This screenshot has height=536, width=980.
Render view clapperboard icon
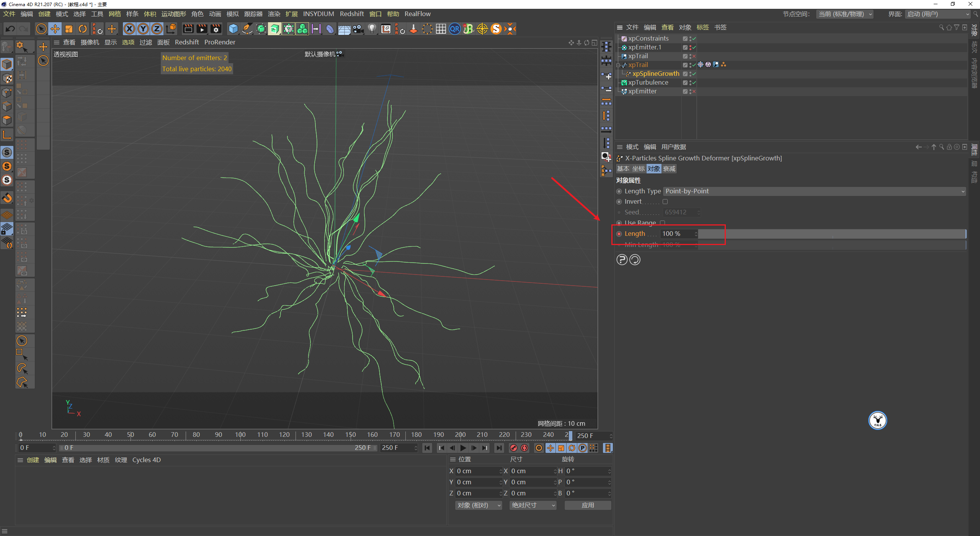tap(188, 29)
